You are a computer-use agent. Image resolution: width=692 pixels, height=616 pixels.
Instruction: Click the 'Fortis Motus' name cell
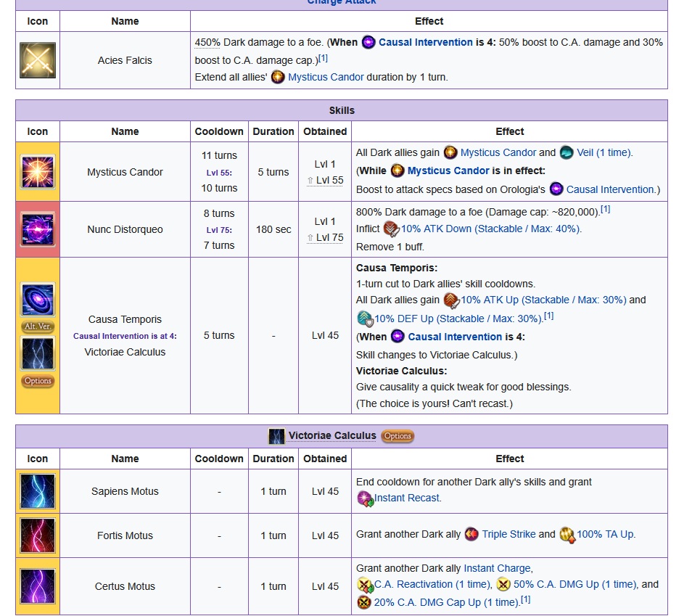125,535
